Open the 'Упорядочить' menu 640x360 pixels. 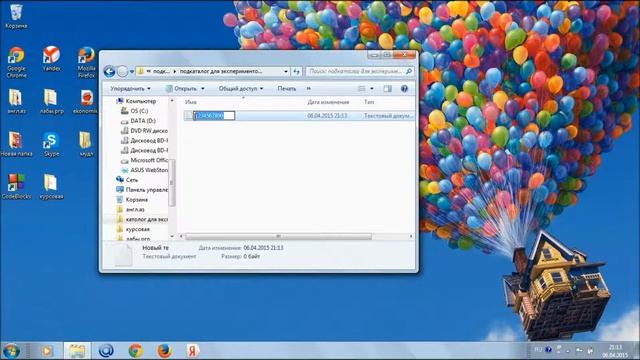click(130, 89)
